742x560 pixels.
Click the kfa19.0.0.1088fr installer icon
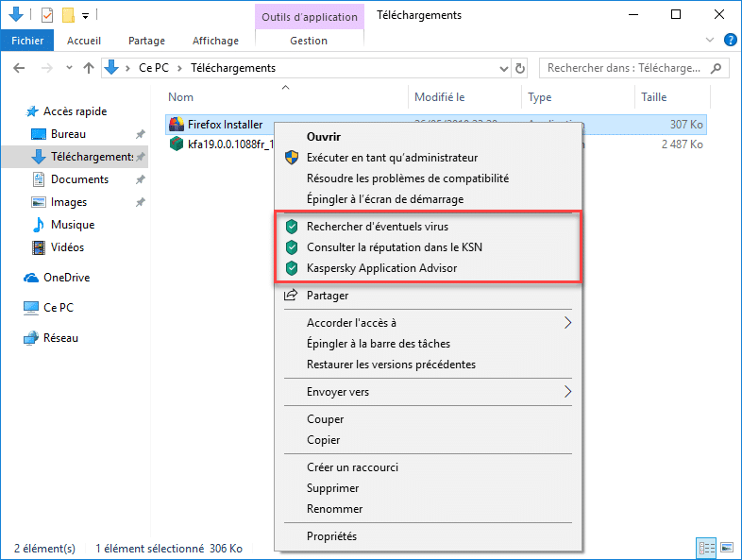(177, 144)
